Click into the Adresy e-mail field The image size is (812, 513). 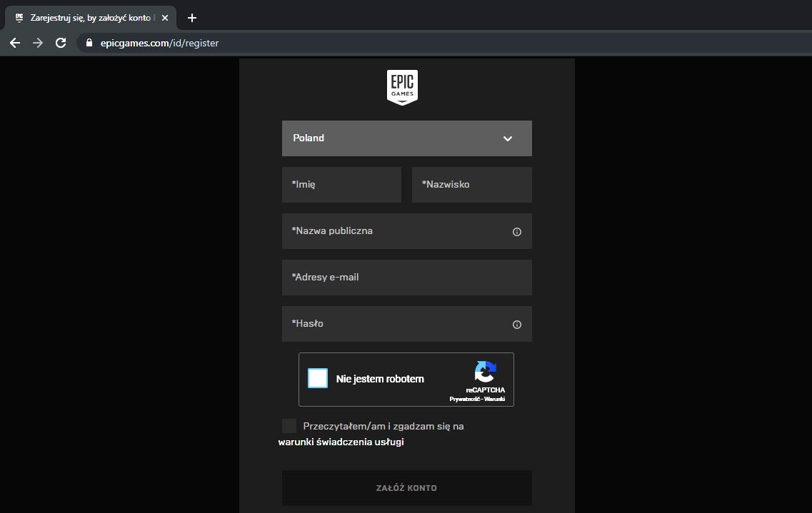(407, 278)
